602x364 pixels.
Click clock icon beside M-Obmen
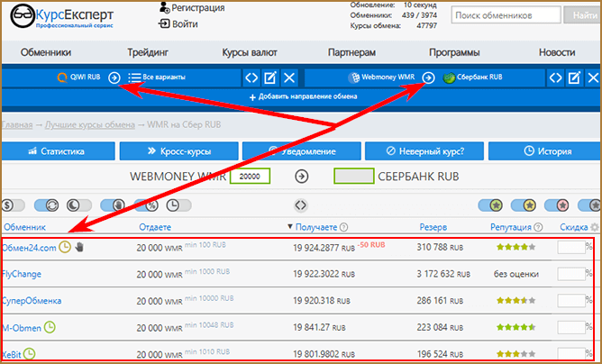click(50, 327)
